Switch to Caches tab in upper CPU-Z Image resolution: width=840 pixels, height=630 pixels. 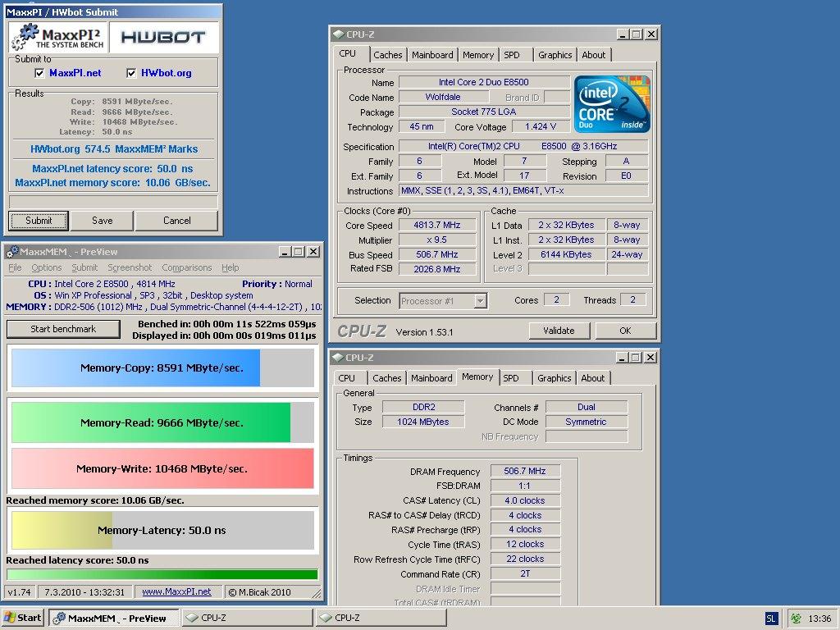pyautogui.click(x=388, y=55)
